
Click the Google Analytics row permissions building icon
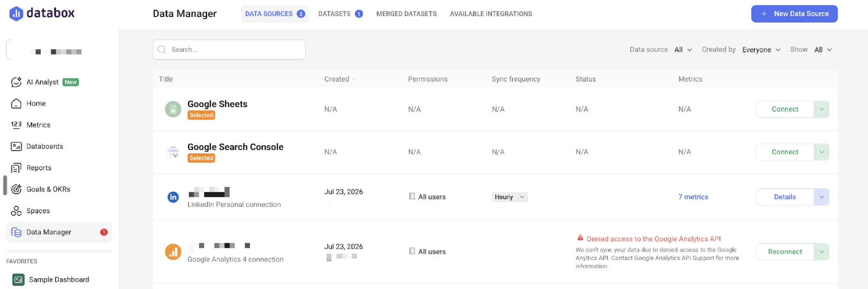pos(412,251)
